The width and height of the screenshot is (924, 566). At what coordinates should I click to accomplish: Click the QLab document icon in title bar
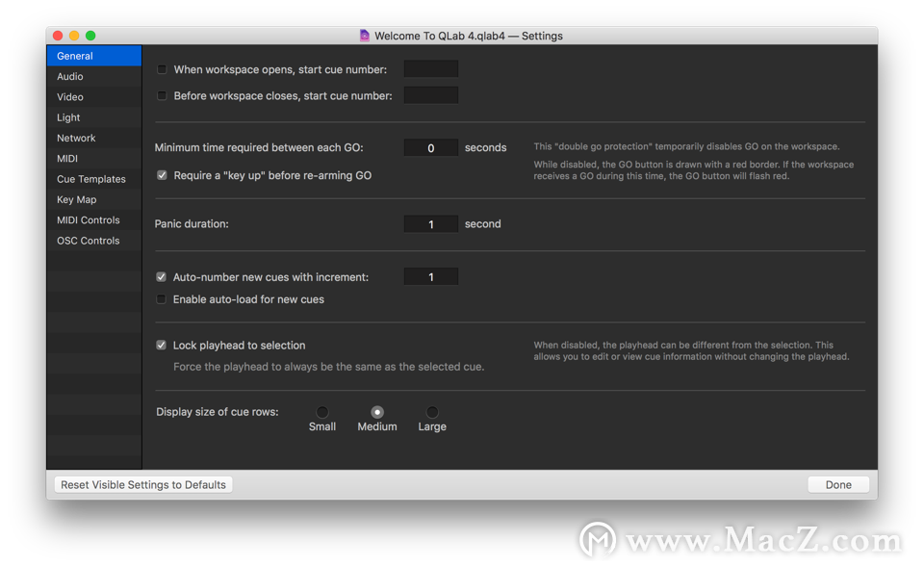[365, 36]
